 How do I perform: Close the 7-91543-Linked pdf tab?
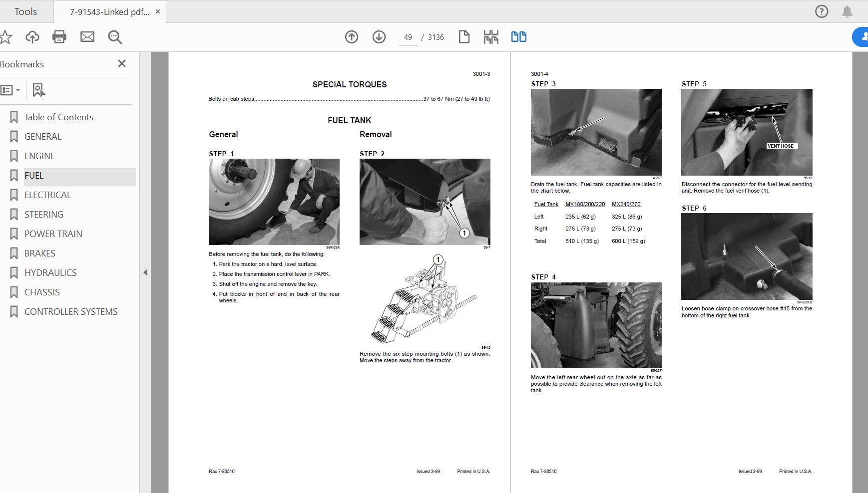(158, 11)
